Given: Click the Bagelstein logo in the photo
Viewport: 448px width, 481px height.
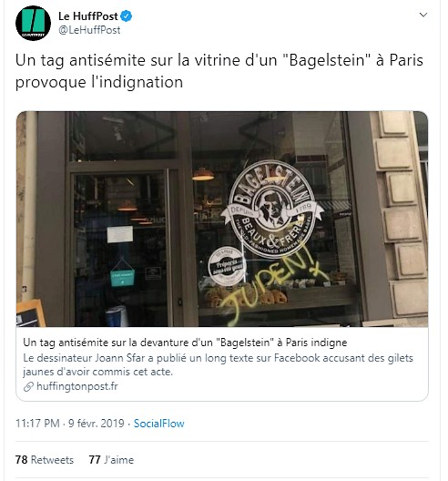Looking at the screenshot, I should [x=272, y=210].
